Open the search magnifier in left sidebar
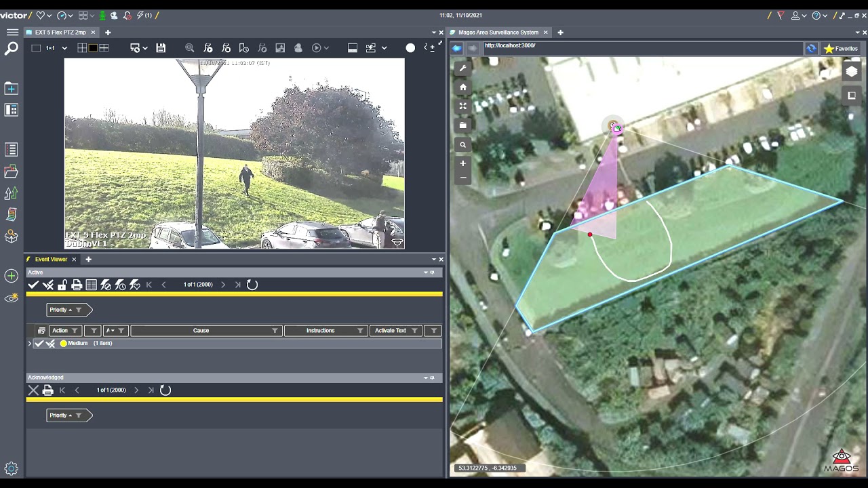The height and width of the screenshot is (488, 868). click(x=12, y=49)
